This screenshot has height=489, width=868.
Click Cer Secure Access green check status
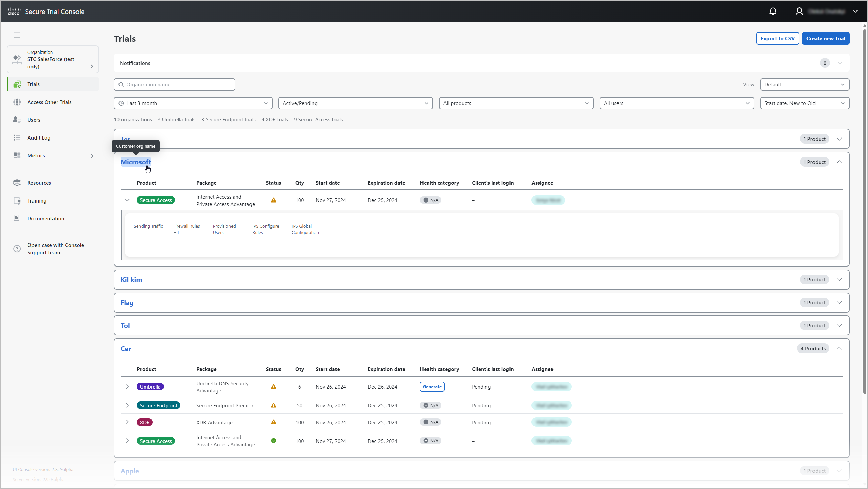(x=274, y=441)
